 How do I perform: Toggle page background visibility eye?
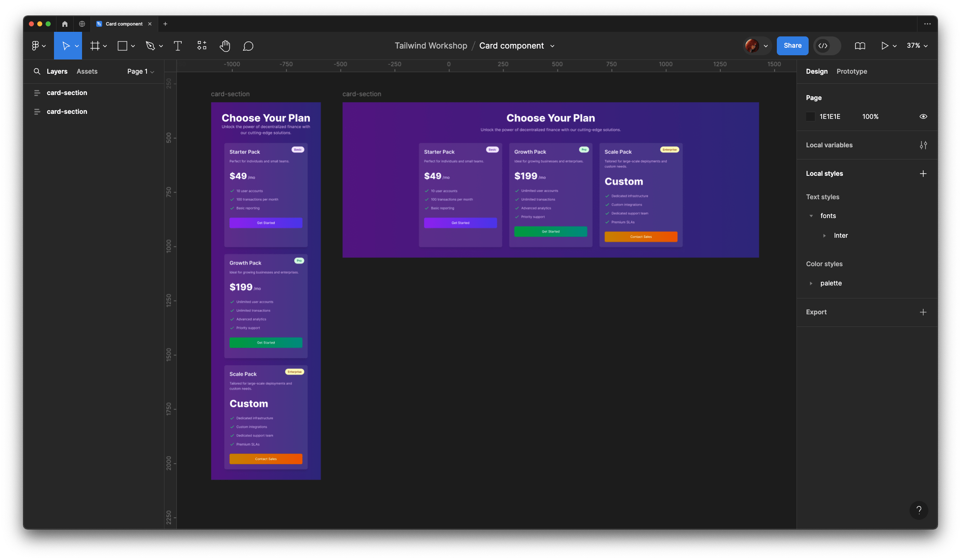coord(923,117)
